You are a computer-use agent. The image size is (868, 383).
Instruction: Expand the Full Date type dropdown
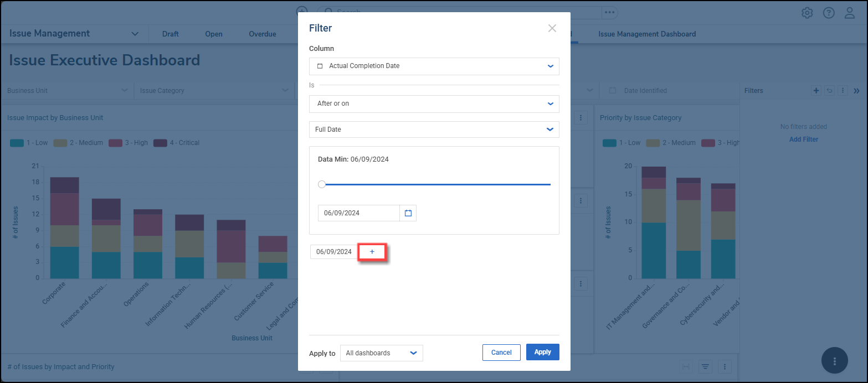pos(434,130)
